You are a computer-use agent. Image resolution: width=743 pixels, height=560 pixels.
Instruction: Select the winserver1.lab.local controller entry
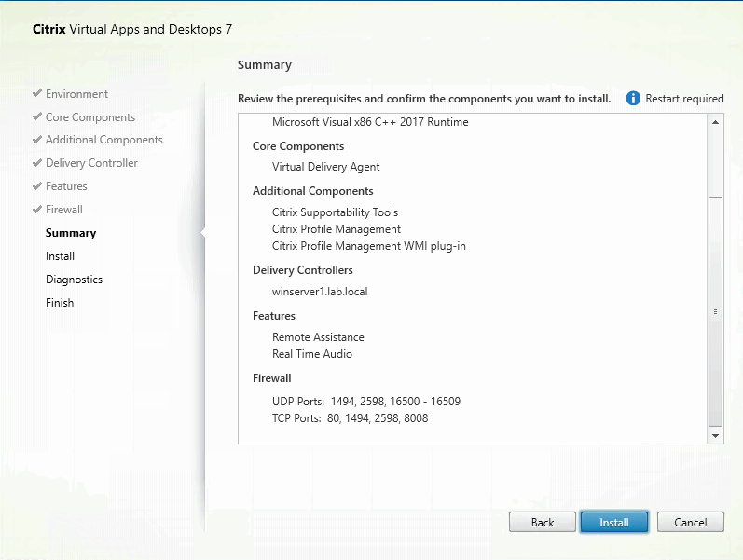point(320,292)
